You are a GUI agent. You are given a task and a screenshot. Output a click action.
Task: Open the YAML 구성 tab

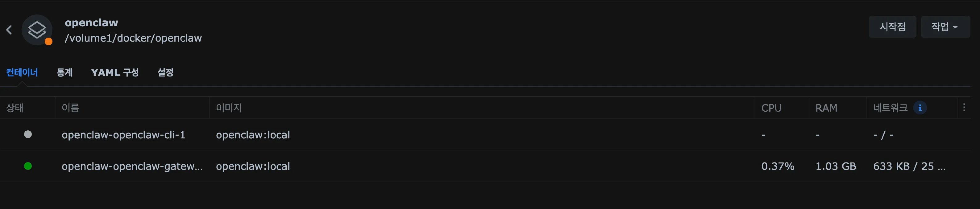[115, 72]
